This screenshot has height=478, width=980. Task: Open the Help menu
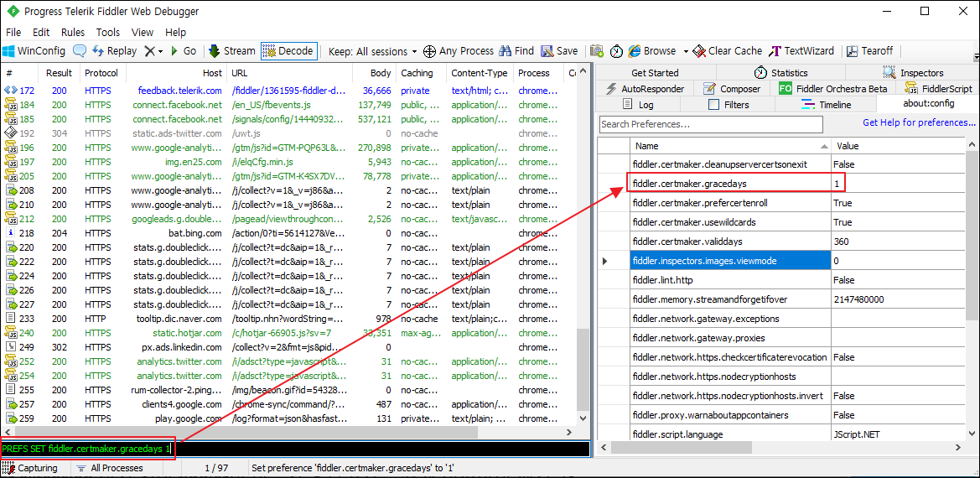tap(175, 33)
